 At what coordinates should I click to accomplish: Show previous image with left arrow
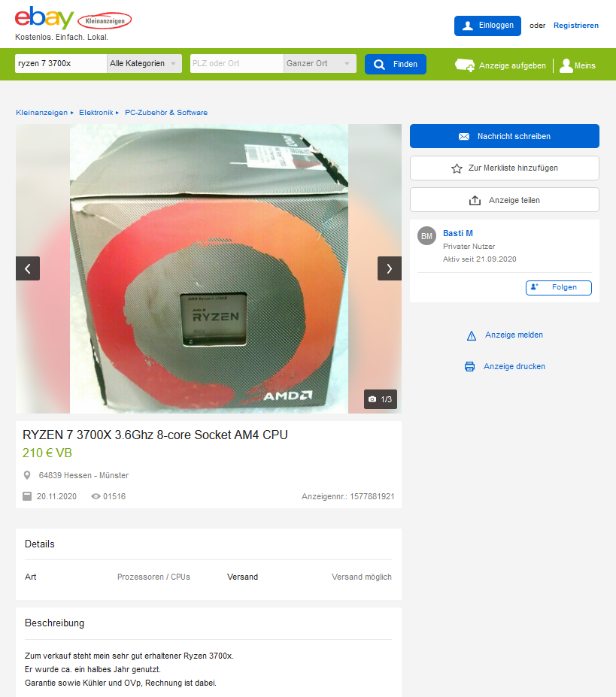(x=28, y=268)
